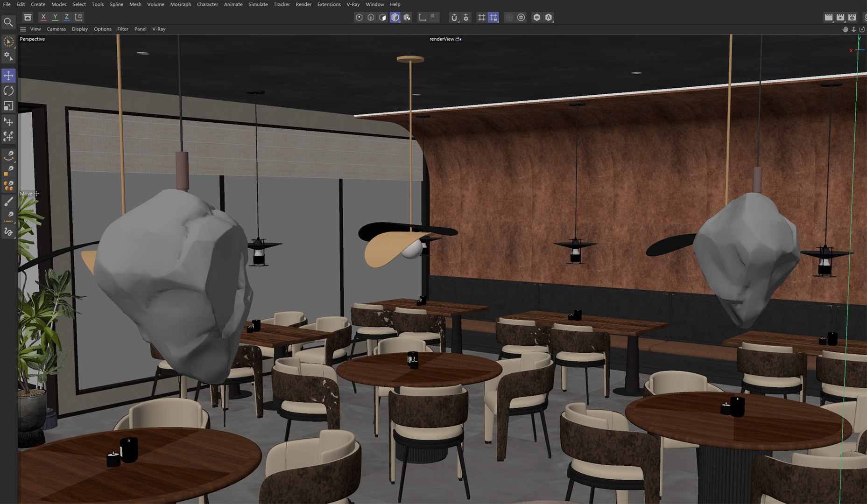This screenshot has height=504, width=867.
Task: Click the cursor-with-move-arrows tool in the left toolbar
Action: [x=8, y=122]
